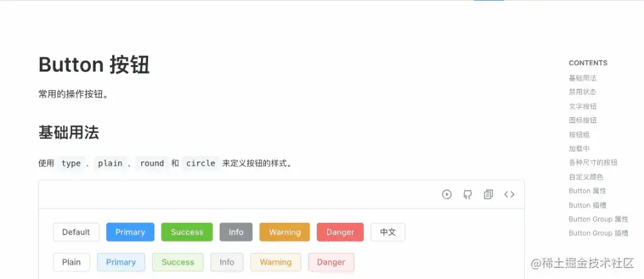Image resolution: width=644 pixels, height=279 pixels.
Task: Go to 禁用状态 section link
Action: coord(582,92)
